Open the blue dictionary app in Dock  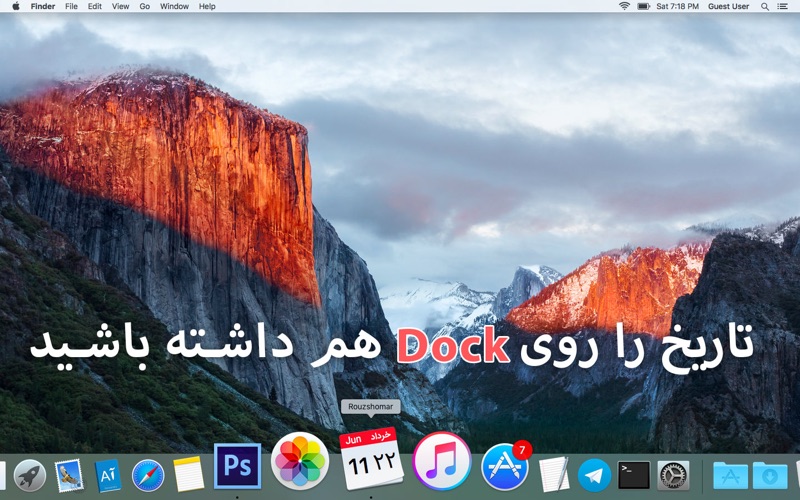[x=108, y=476]
